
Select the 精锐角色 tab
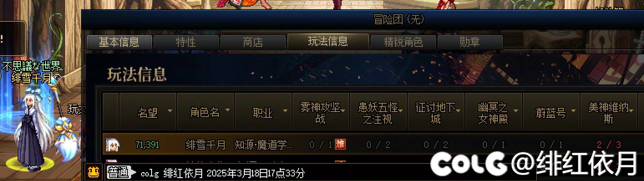[x=403, y=42]
